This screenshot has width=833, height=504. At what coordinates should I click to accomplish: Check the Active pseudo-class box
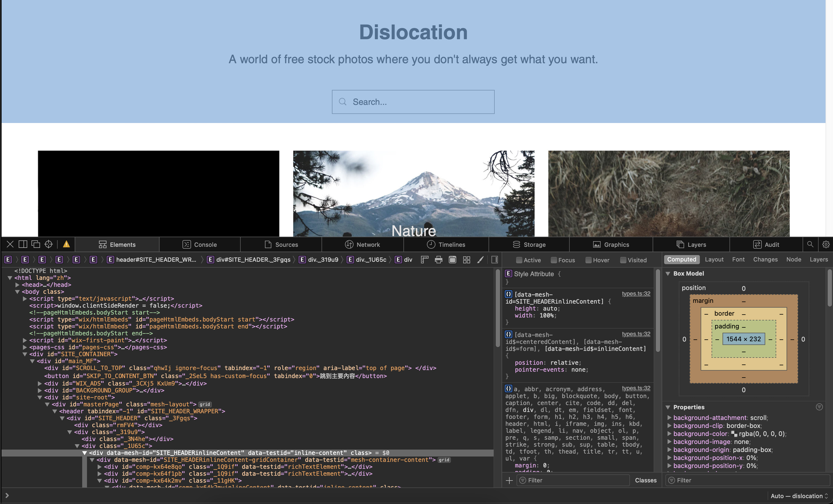[519, 260]
